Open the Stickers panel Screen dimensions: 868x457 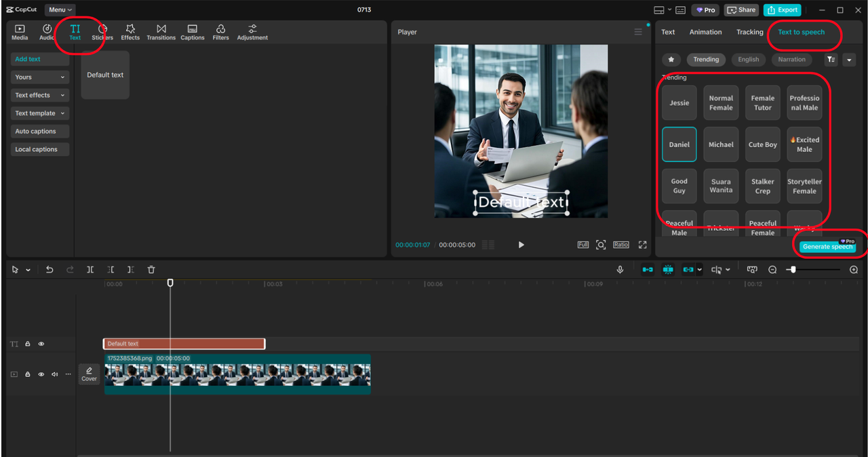102,32
